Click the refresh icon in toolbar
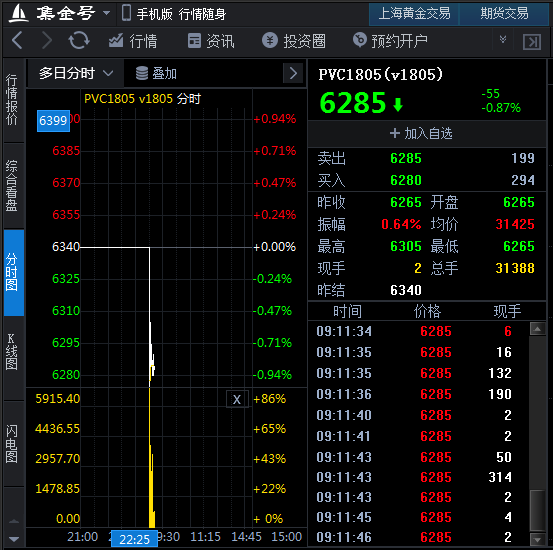The image size is (553, 550). point(79,41)
